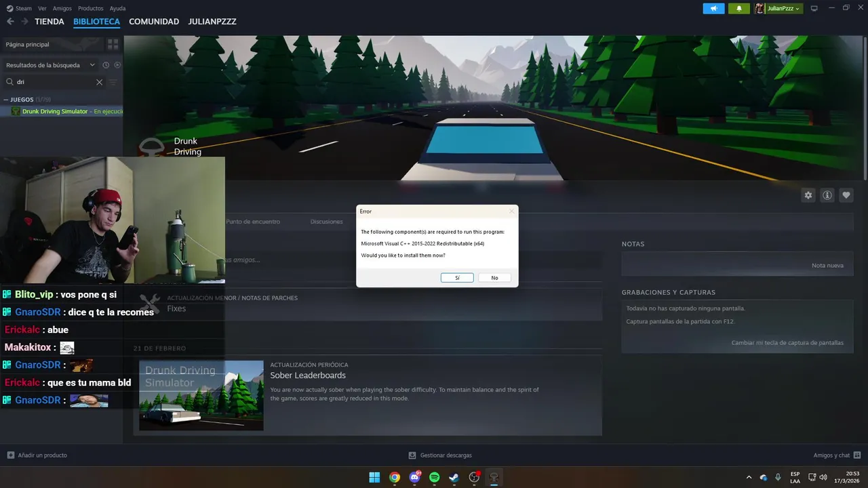Screen dimensions: 868x488
Task: Open Gestionar descargas
Action: tap(439, 455)
